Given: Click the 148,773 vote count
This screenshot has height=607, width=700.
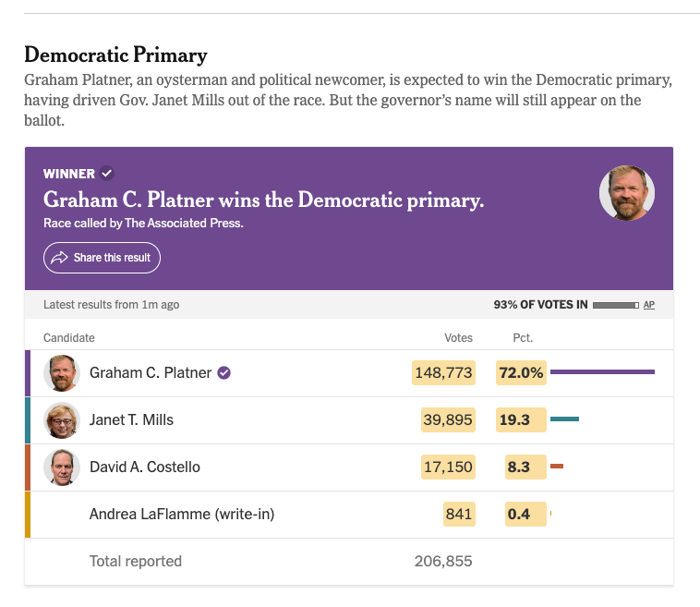Looking at the screenshot, I should (x=444, y=372).
